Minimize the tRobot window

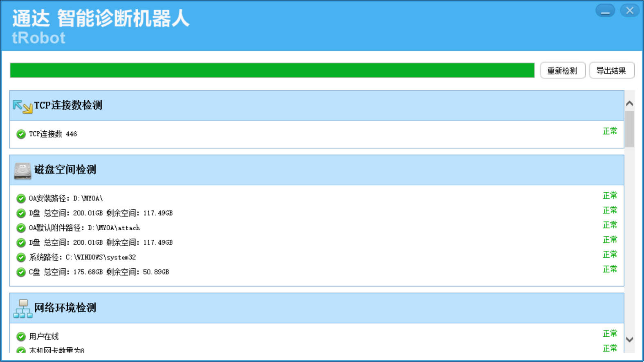point(605,11)
